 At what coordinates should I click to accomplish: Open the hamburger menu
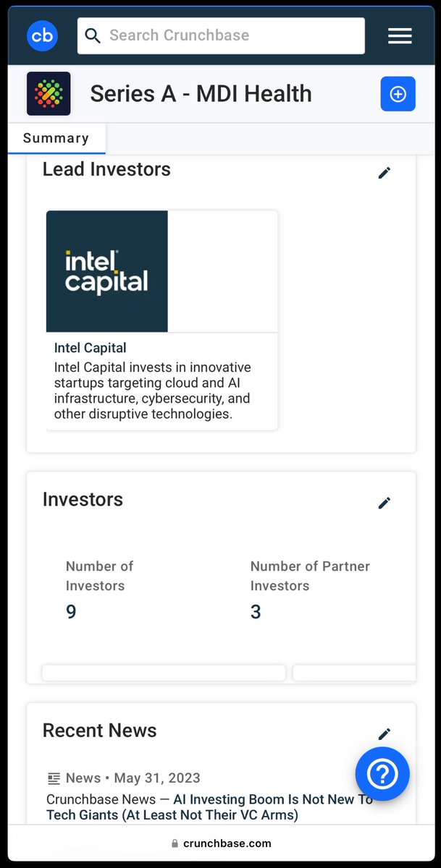point(400,36)
